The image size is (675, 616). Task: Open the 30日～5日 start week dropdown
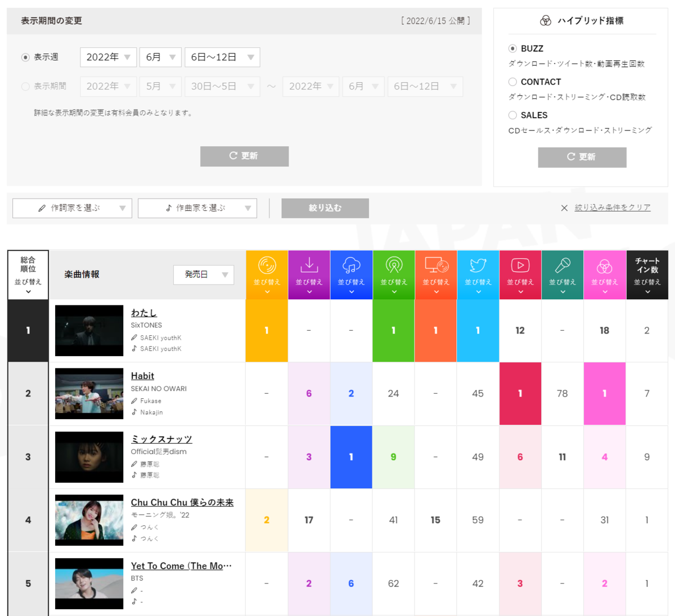click(x=222, y=87)
